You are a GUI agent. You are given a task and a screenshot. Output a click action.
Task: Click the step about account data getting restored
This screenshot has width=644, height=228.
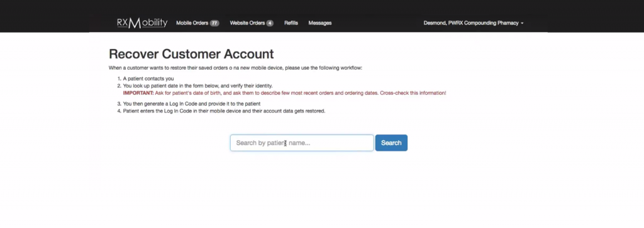[x=225, y=111]
